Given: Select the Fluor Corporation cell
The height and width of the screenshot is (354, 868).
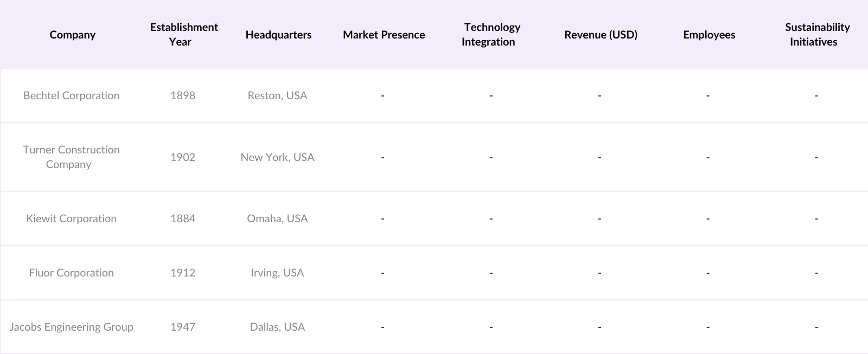Looking at the screenshot, I should click(x=71, y=273).
